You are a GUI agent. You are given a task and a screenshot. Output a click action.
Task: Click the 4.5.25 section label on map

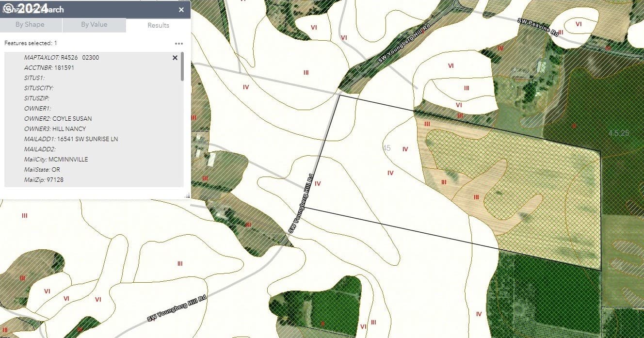click(618, 132)
